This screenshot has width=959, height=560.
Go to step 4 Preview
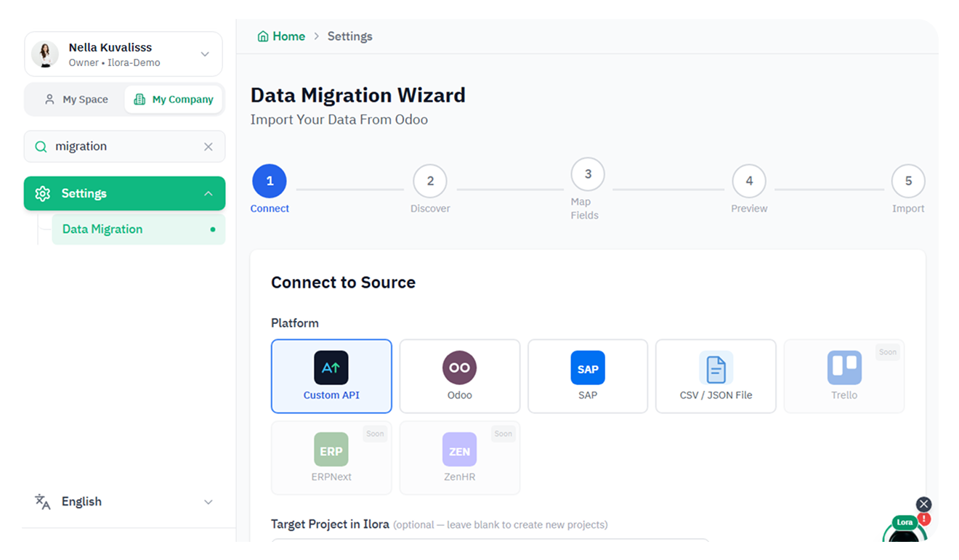(x=749, y=181)
